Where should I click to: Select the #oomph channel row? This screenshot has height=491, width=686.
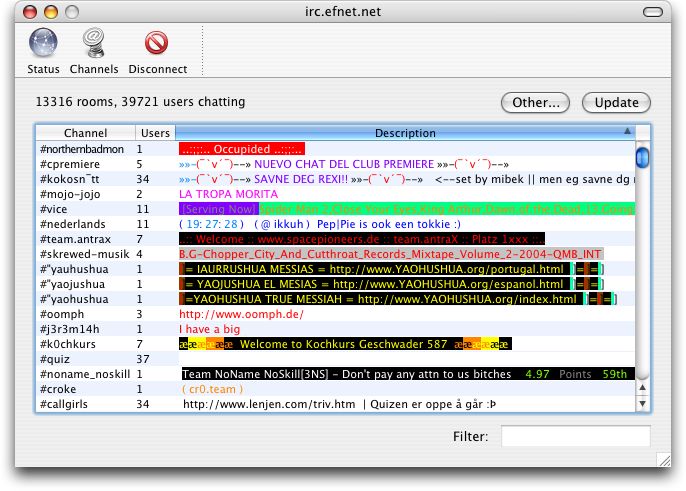pyautogui.click(x=336, y=314)
